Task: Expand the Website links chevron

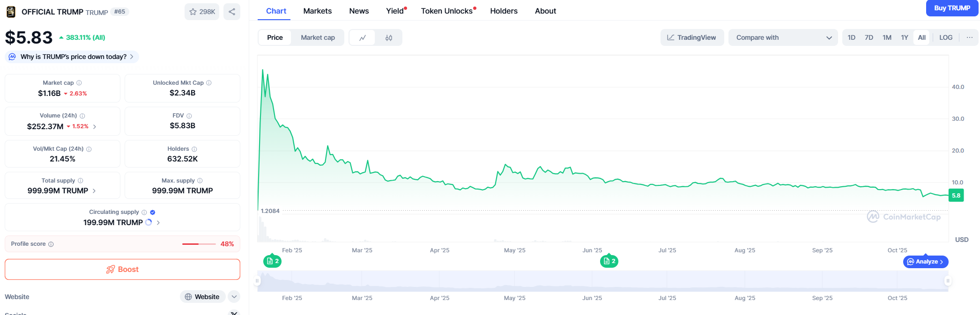Action: [x=234, y=297]
